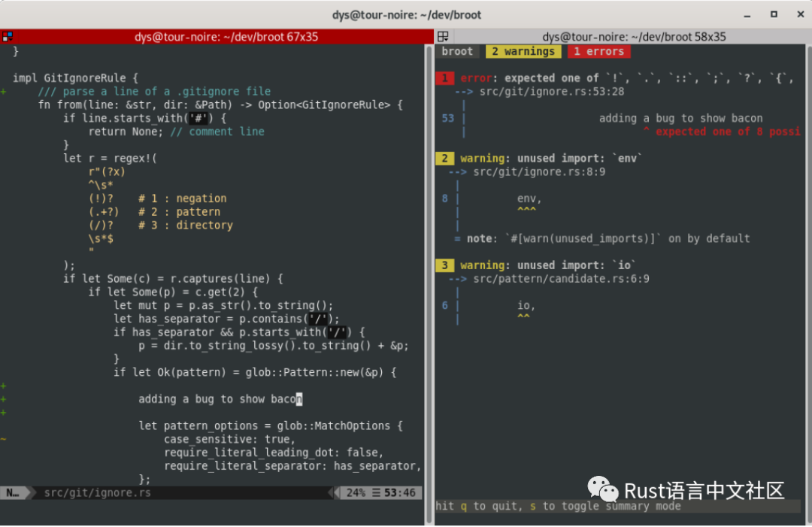Image resolution: width=812 pixels, height=527 pixels.
Task: Click the 'let r = regex!(' line
Action: tap(111, 159)
